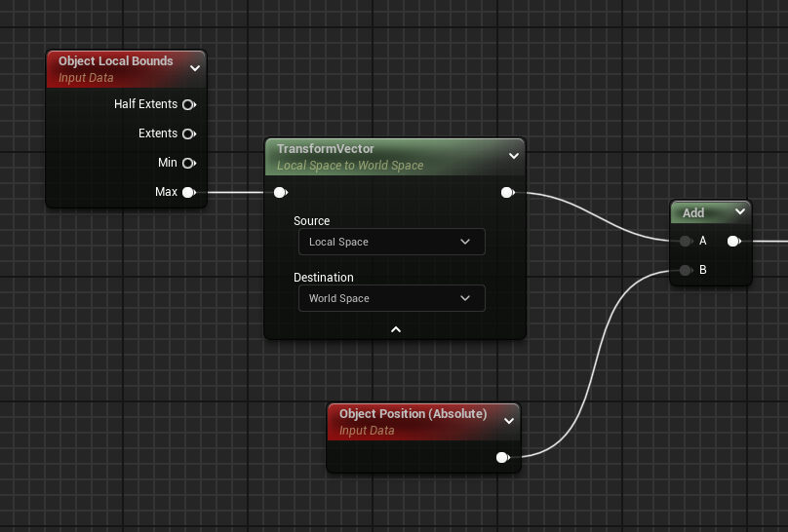Image resolution: width=788 pixels, height=532 pixels.
Task: Click the Max output pin
Action: coord(189,192)
